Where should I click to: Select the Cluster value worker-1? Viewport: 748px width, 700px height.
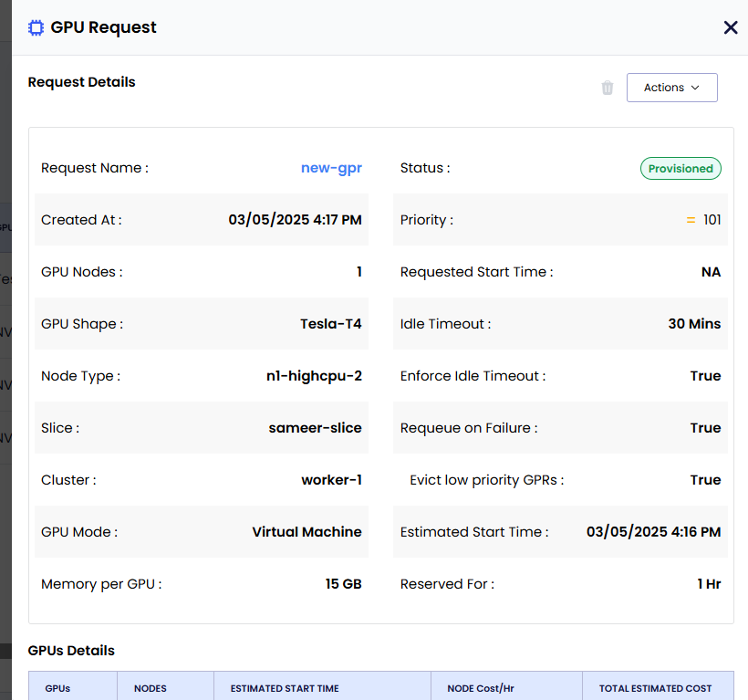pyautogui.click(x=331, y=480)
